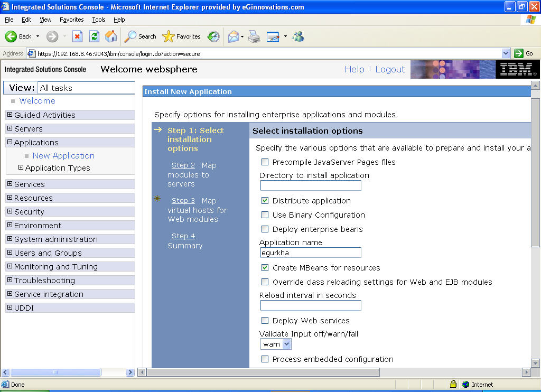Screen dimensions: 541x392
Task: Uncheck Distribute application
Action: tap(265, 200)
